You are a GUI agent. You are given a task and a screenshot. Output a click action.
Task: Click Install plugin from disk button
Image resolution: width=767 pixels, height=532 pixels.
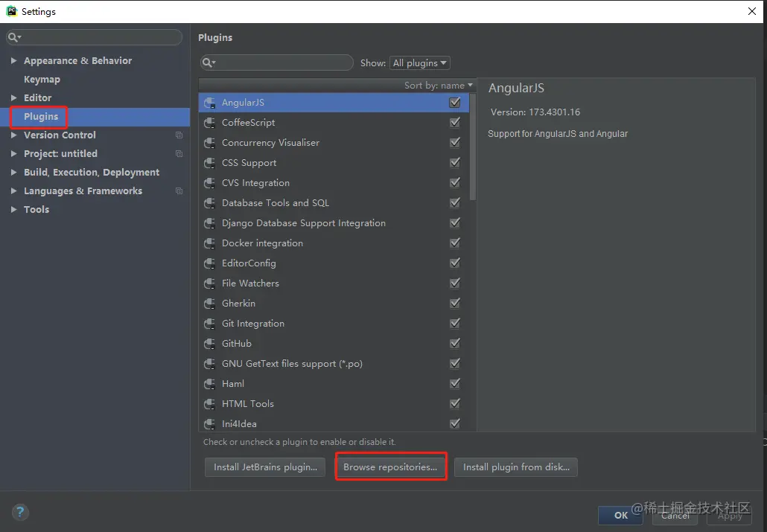(x=516, y=467)
